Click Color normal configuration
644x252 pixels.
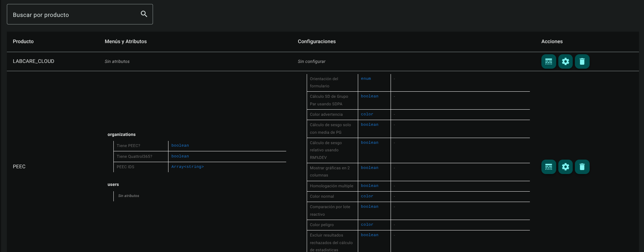tap(322, 196)
